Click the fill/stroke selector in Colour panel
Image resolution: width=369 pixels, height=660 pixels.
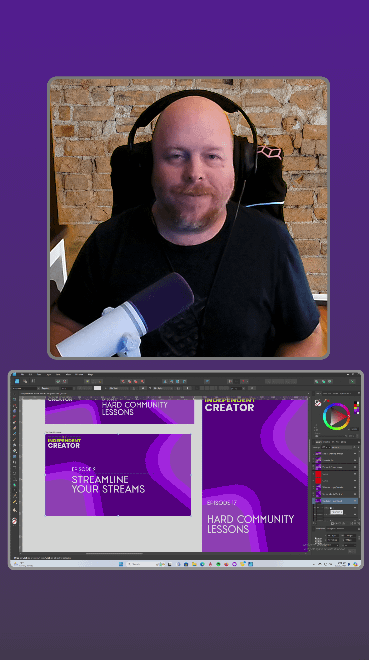pos(318,403)
